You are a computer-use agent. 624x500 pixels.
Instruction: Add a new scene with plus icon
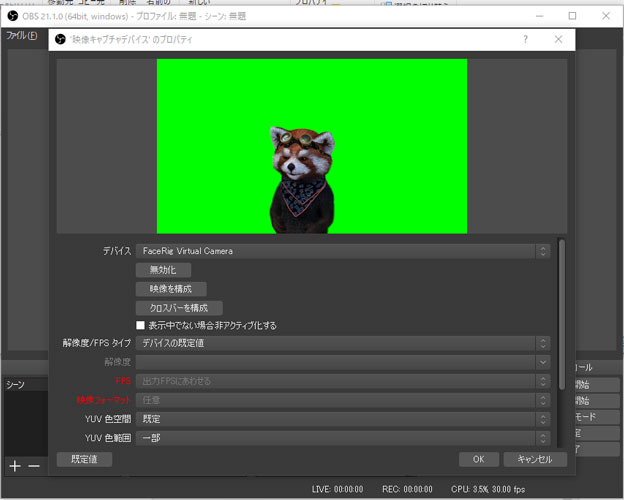[15, 466]
